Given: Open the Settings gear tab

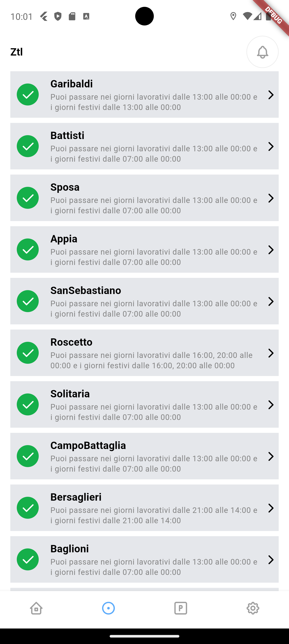Looking at the screenshot, I should (x=253, y=608).
